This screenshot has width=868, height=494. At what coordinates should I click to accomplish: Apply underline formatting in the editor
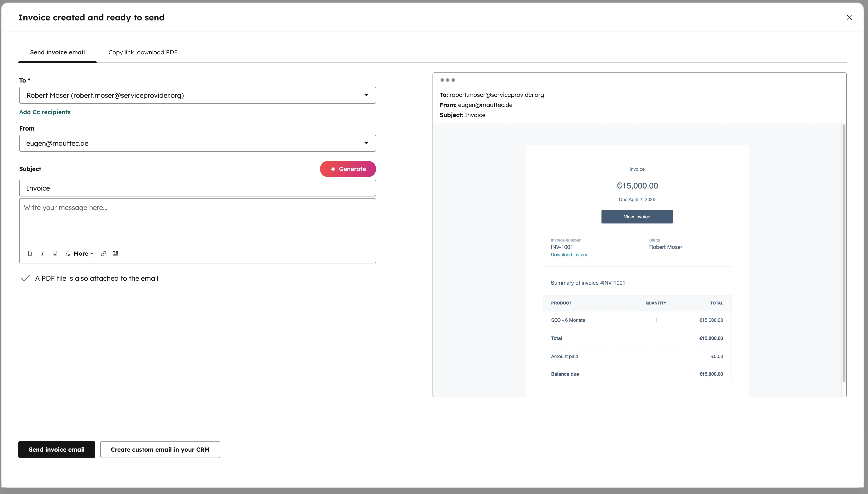(x=55, y=253)
